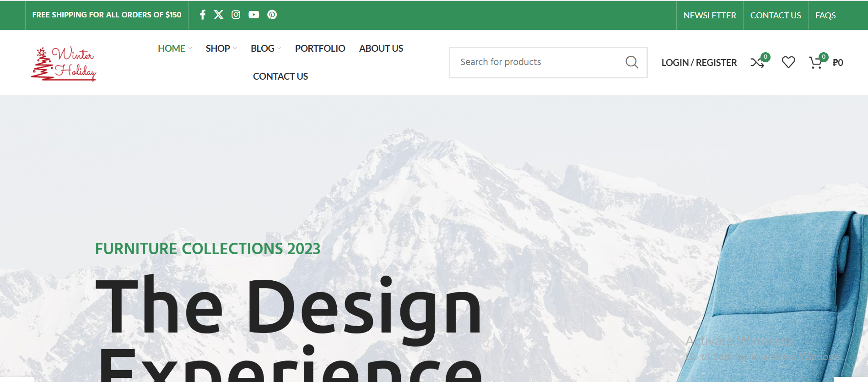868x382 pixels.
Task: Open the X (Twitter) social icon
Action: pyautogui.click(x=219, y=15)
